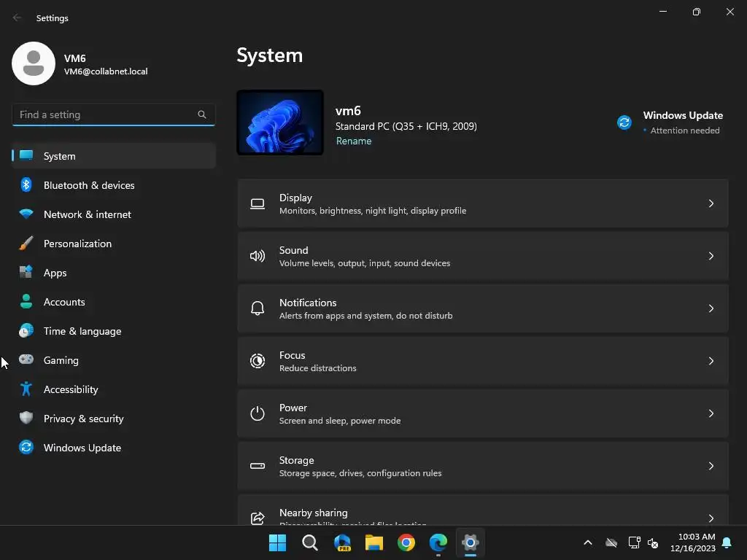747x560 pixels.
Task: Show hidden system tray icons
Action: tap(588, 542)
